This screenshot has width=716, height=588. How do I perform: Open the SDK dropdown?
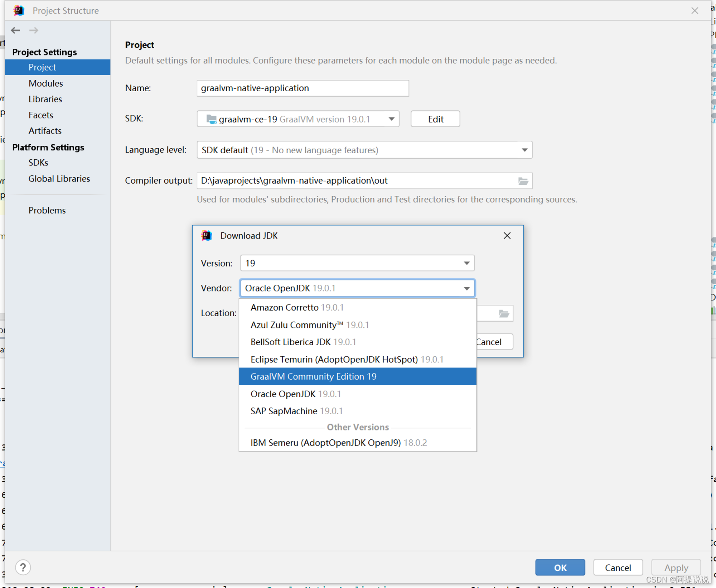click(x=392, y=119)
